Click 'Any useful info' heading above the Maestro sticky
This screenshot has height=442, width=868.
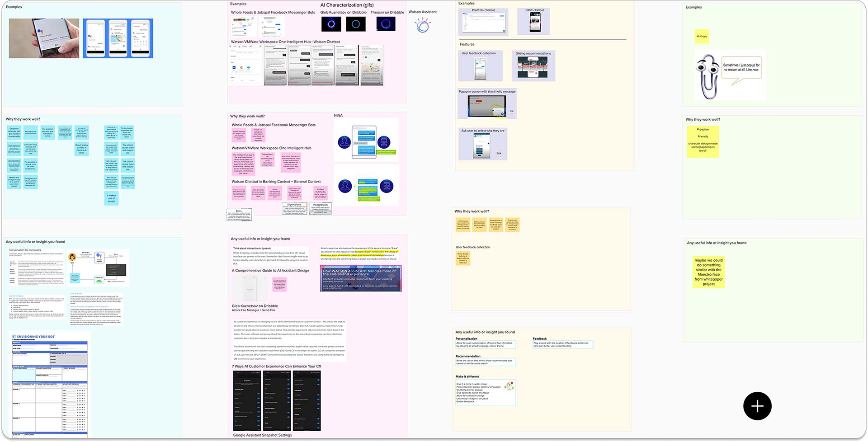click(x=717, y=243)
